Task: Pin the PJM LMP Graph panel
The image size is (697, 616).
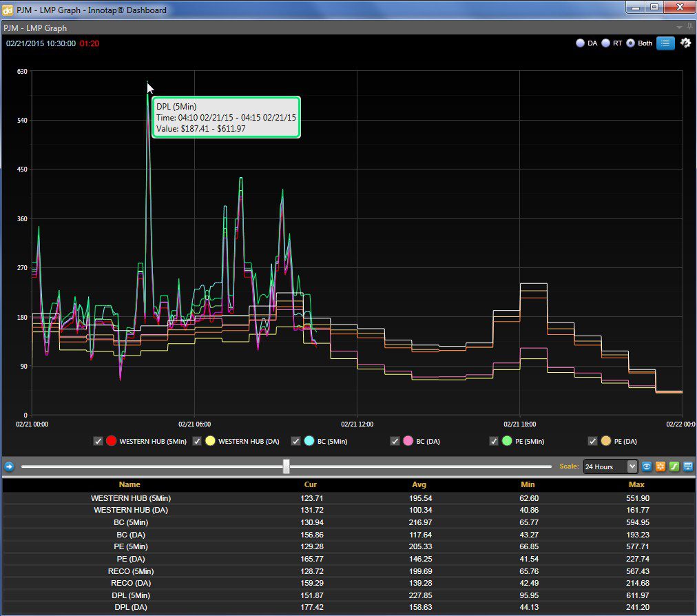Action: coord(689,27)
